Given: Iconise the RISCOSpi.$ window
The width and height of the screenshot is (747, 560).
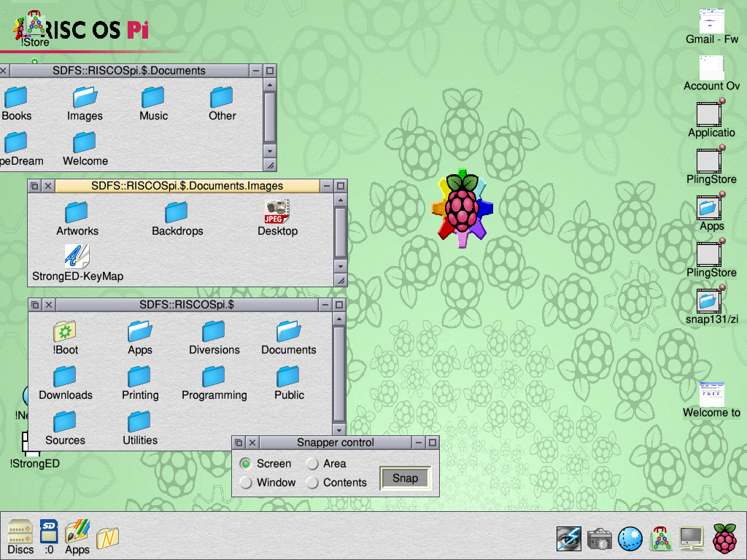Looking at the screenshot, I should (x=325, y=305).
